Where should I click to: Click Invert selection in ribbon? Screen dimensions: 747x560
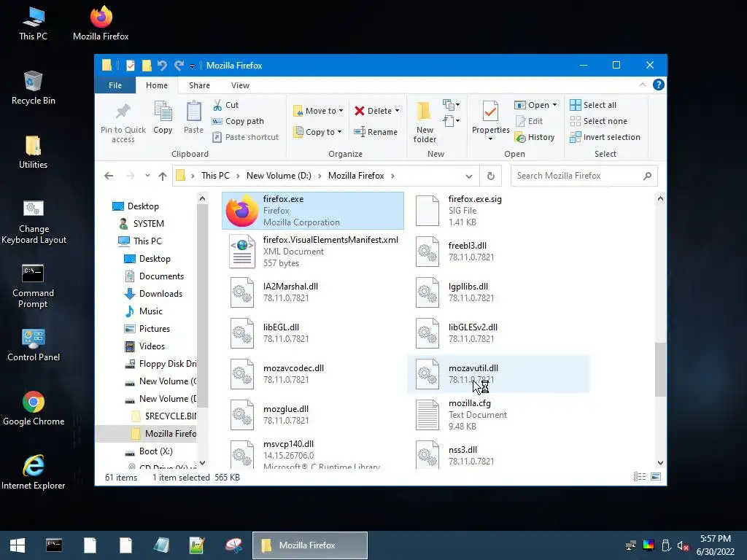[605, 137]
